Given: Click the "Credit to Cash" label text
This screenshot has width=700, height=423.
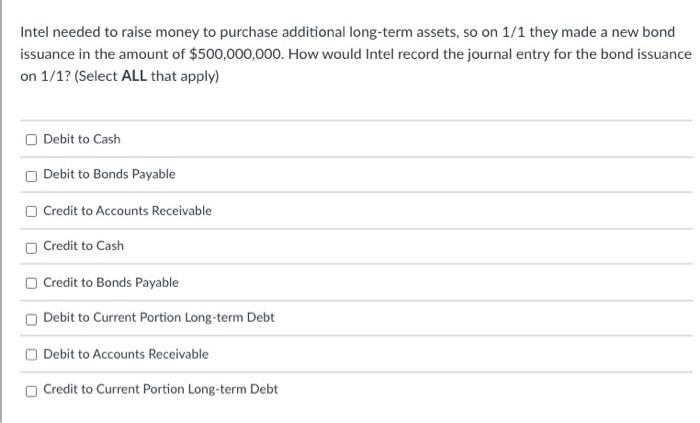Looking at the screenshot, I should pos(84,246).
